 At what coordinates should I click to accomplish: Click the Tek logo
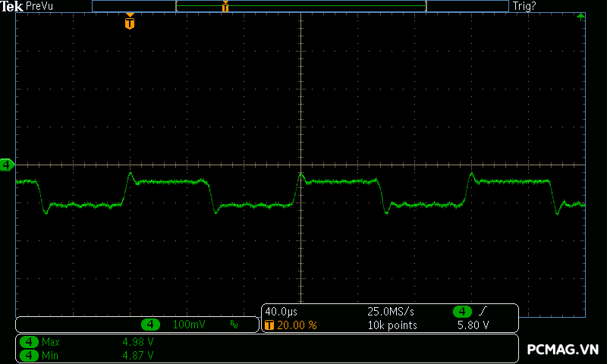click(x=12, y=6)
